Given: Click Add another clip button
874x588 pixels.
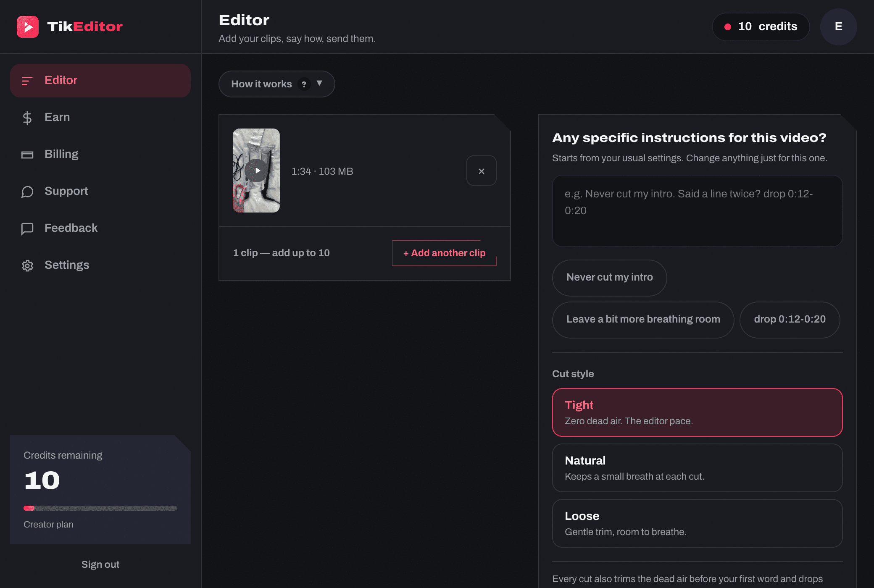Looking at the screenshot, I should [x=444, y=253].
